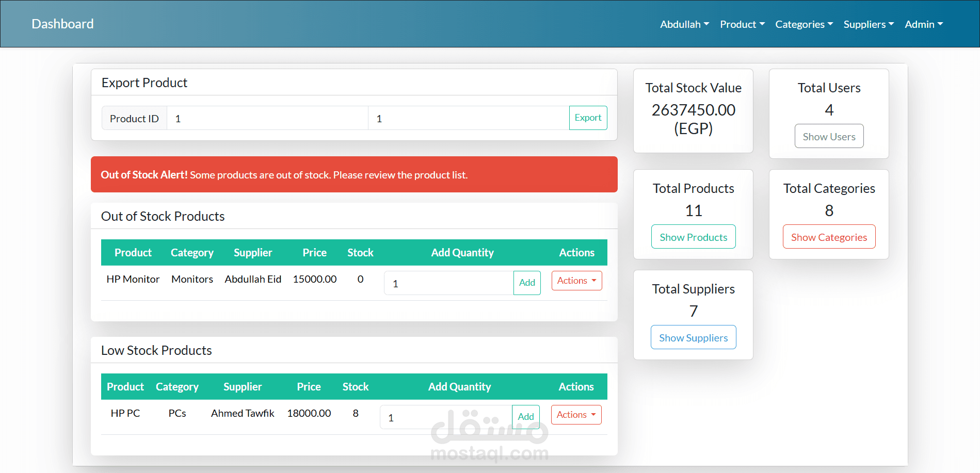The image size is (980, 473).
Task: Open the Admin navbar dropdown
Action: pyautogui.click(x=924, y=24)
